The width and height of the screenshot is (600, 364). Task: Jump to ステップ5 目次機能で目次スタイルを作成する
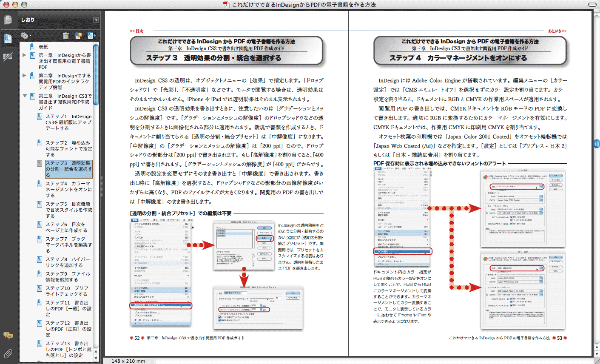pyautogui.click(x=68, y=210)
